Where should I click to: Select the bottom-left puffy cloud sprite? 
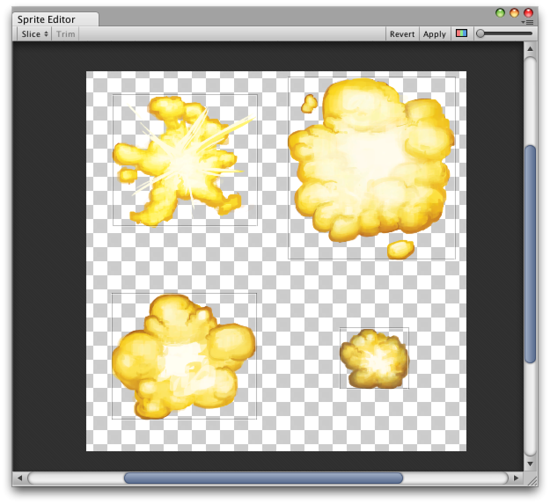[x=184, y=356]
